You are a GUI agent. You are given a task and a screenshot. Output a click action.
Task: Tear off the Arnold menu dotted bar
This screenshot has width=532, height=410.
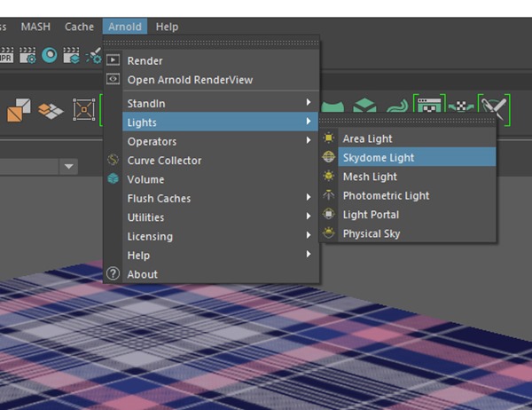[211, 43]
